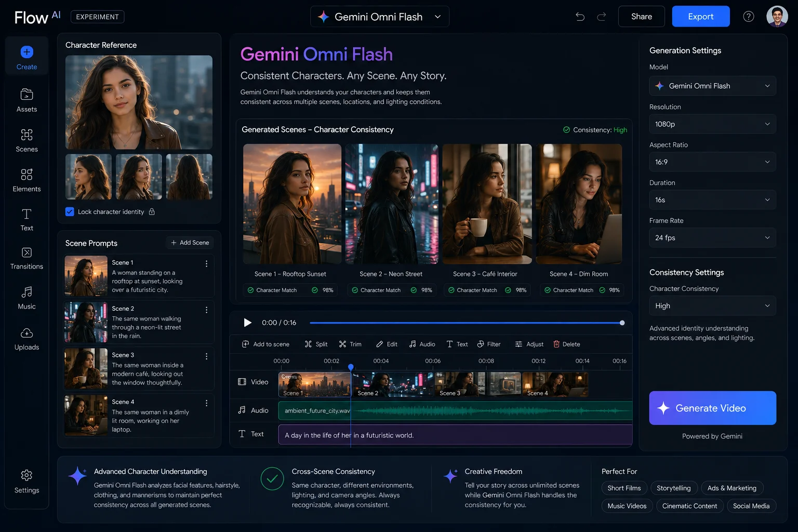Click Delete in timeline toolbar
The image size is (798, 532).
[x=566, y=344]
